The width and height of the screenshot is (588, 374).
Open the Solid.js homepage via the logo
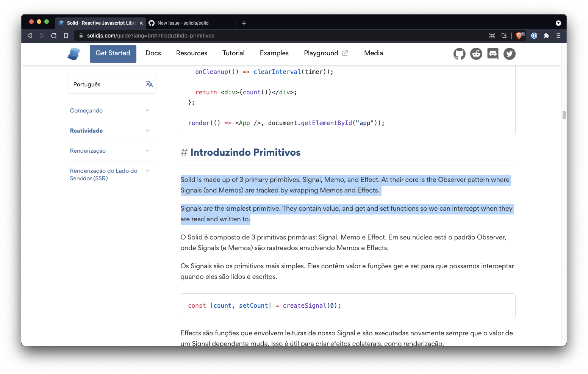tap(73, 53)
